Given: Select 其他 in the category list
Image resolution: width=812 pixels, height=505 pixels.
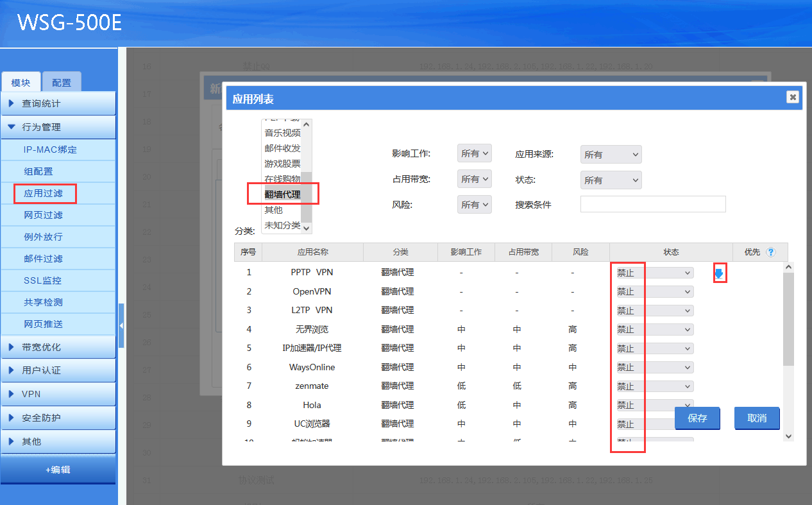Looking at the screenshot, I should 282,210.
